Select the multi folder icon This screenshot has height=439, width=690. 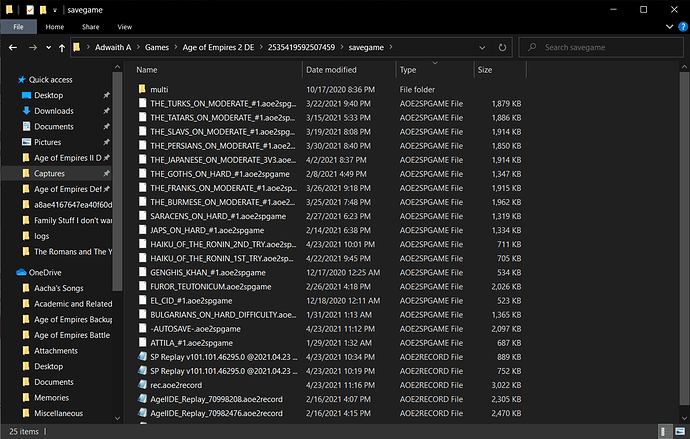(x=142, y=89)
